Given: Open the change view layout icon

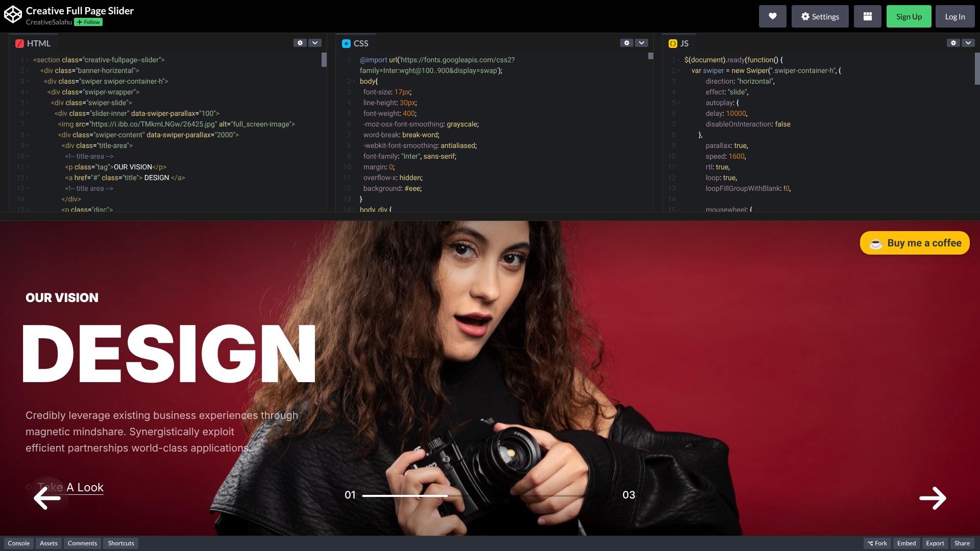Looking at the screenshot, I should (867, 16).
